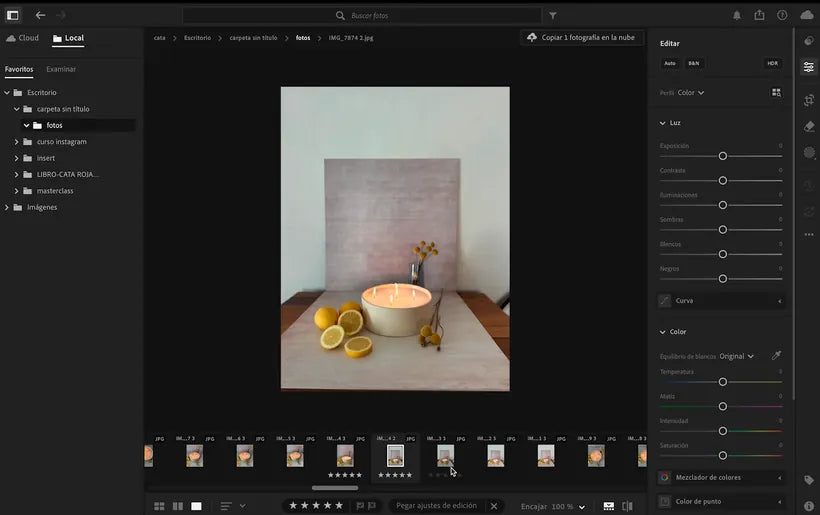
Task: Go back with the left arrow
Action: click(x=40, y=15)
